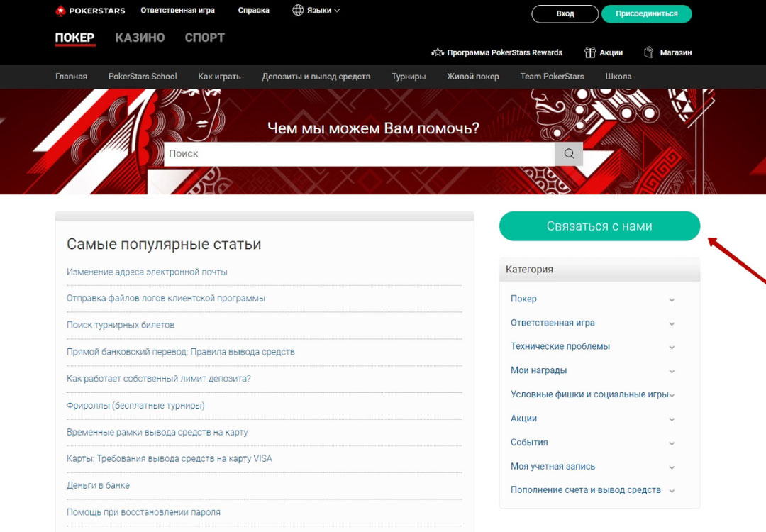Open Живой покер menu item

[473, 77]
